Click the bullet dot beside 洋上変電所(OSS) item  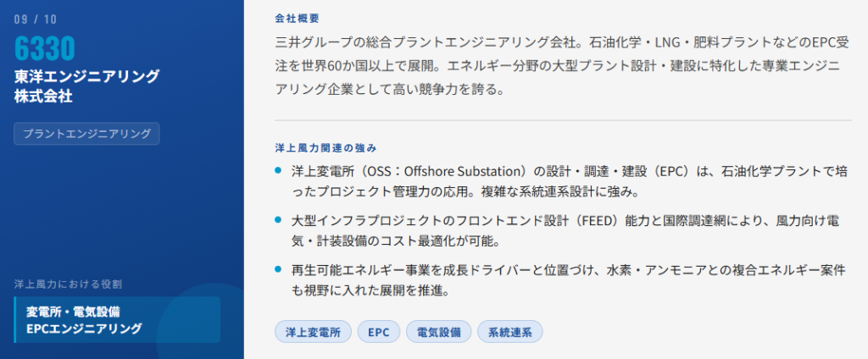[279, 170]
